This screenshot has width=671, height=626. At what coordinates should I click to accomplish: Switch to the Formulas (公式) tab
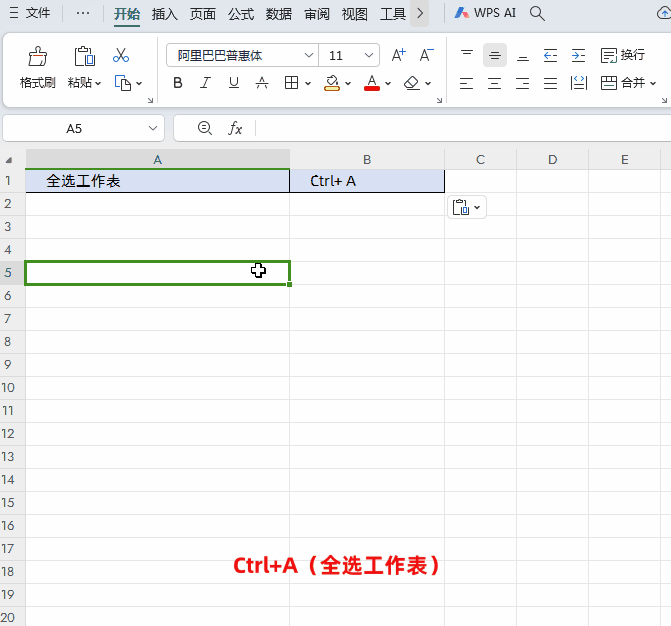pos(241,14)
